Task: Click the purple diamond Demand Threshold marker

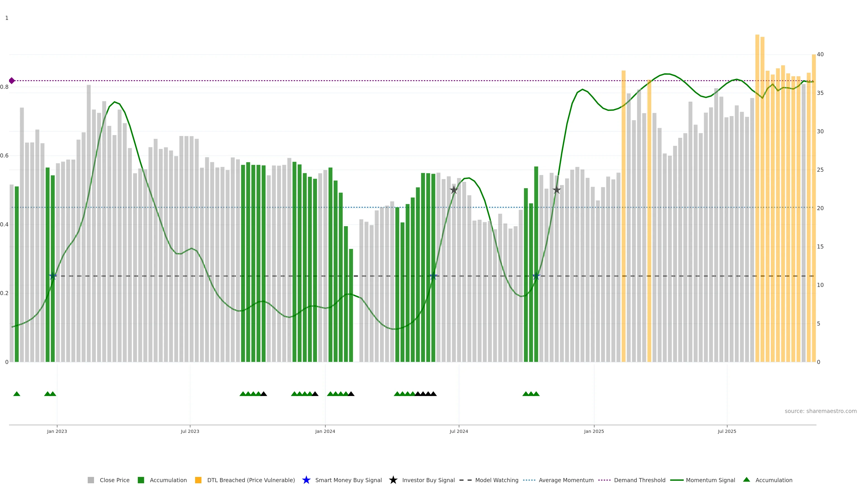Action: tap(12, 80)
